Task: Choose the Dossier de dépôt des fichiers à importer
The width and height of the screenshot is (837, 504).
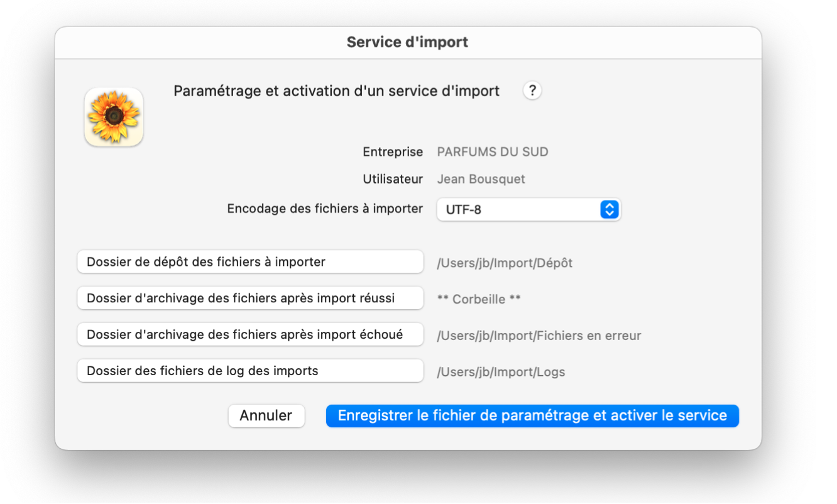Action: tap(250, 261)
